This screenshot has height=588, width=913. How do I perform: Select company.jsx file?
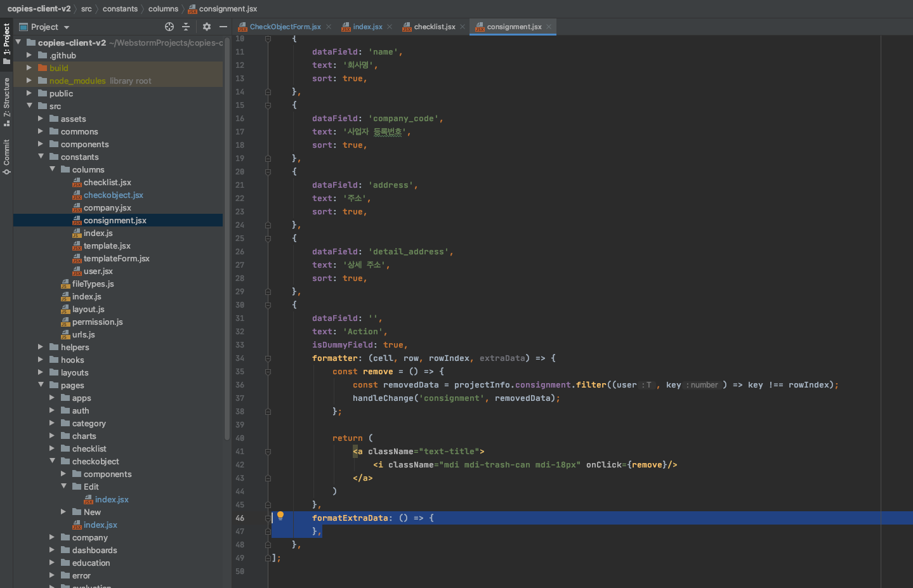[107, 207]
